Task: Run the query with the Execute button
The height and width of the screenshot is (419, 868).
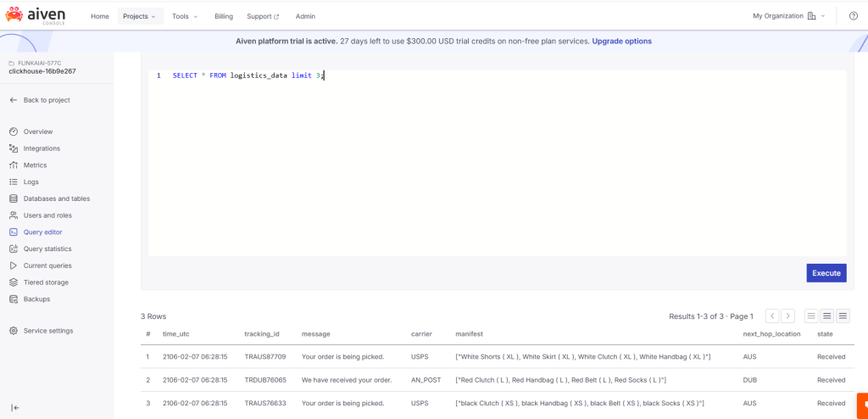Action: coord(826,273)
